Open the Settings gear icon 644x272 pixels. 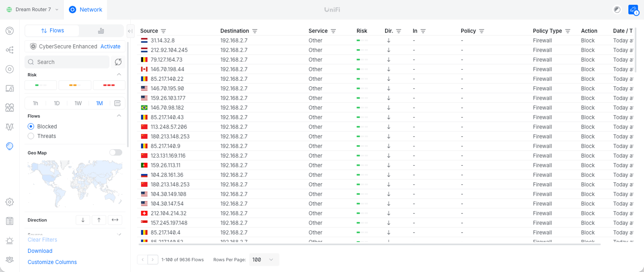pyautogui.click(x=9, y=202)
